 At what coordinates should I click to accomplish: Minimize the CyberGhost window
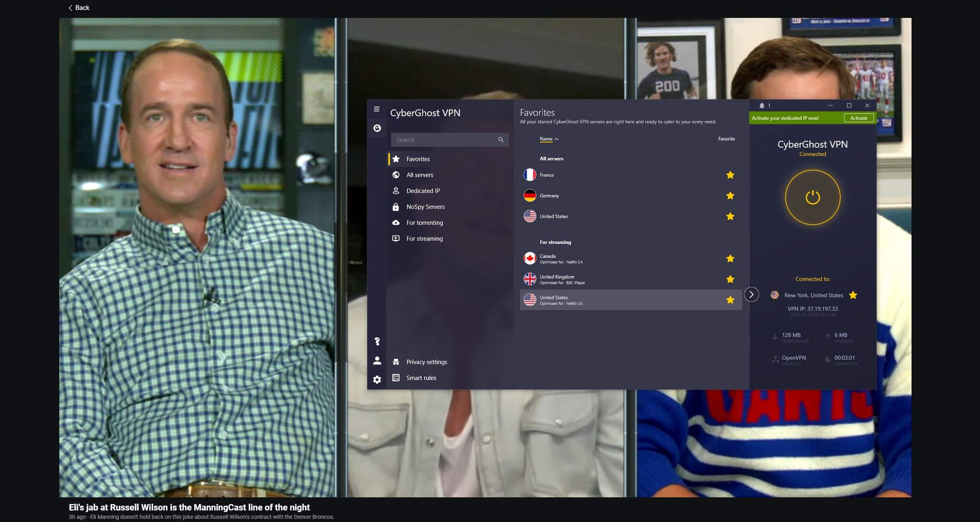[830, 105]
